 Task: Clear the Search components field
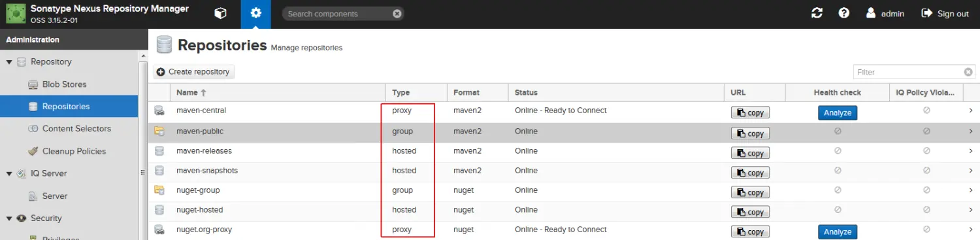[397, 14]
